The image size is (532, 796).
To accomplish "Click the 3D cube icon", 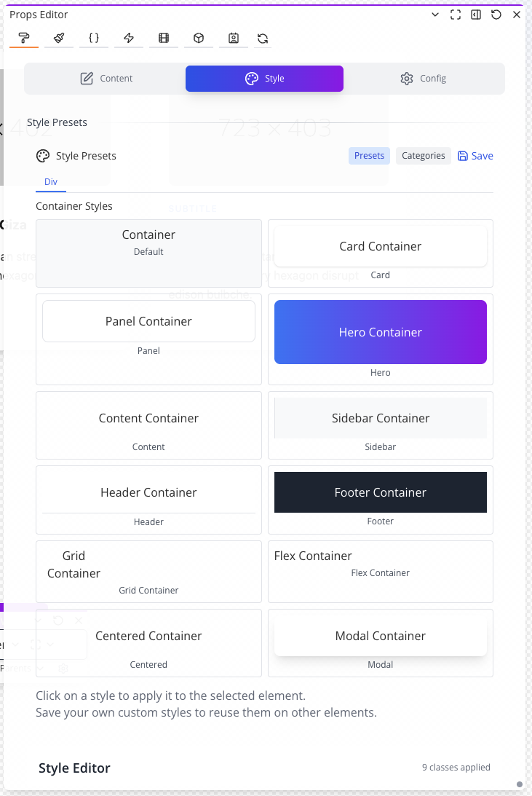I will (199, 39).
